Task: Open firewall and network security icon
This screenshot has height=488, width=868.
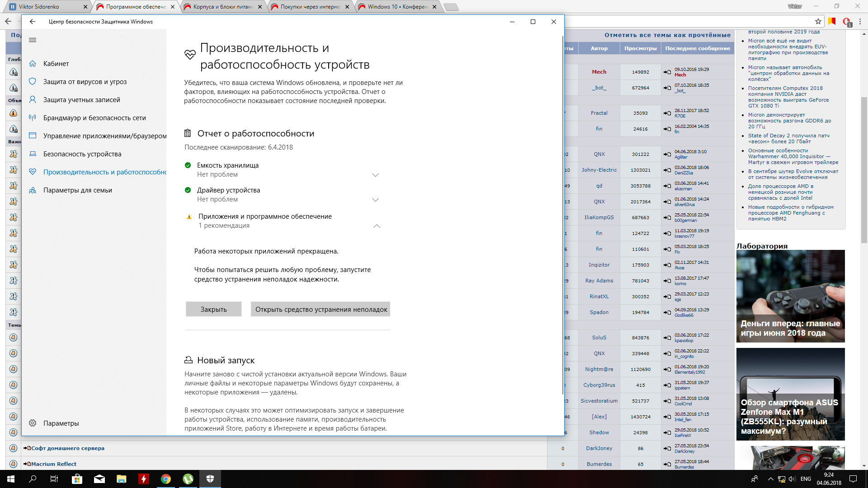Action: pyautogui.click(x=33, y=118)
